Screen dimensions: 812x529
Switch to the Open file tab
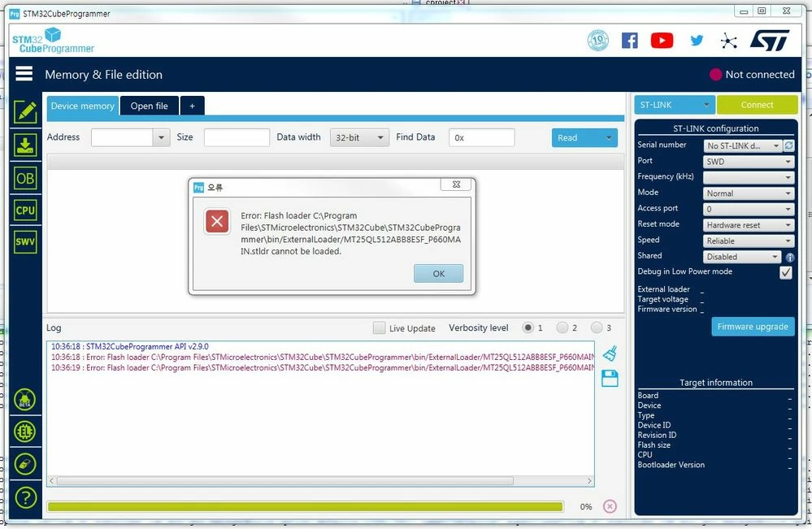pos(149,106)
